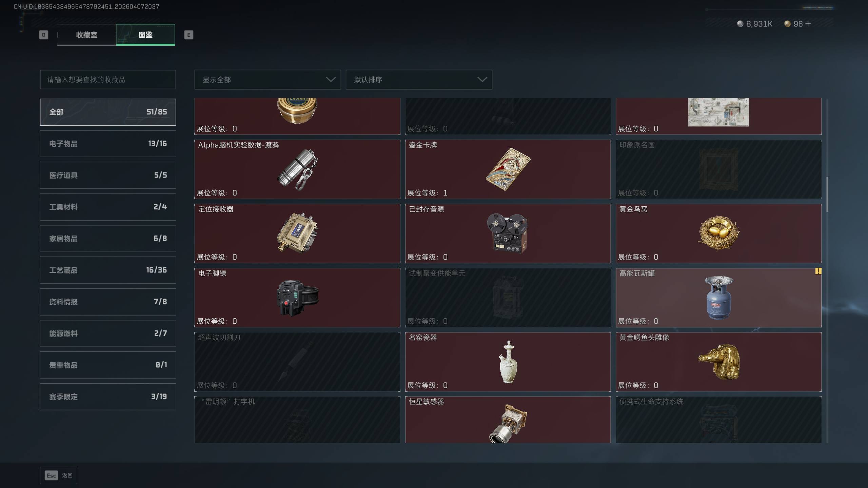
Task: Click the plus icon beside 96 currency
Action: pyautogui.click(x=808, y=24)
